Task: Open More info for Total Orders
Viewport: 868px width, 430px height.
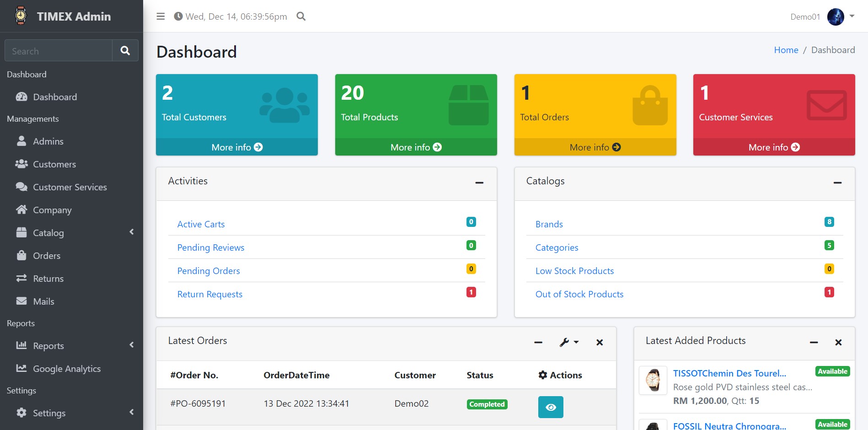Action: (595, 147)
